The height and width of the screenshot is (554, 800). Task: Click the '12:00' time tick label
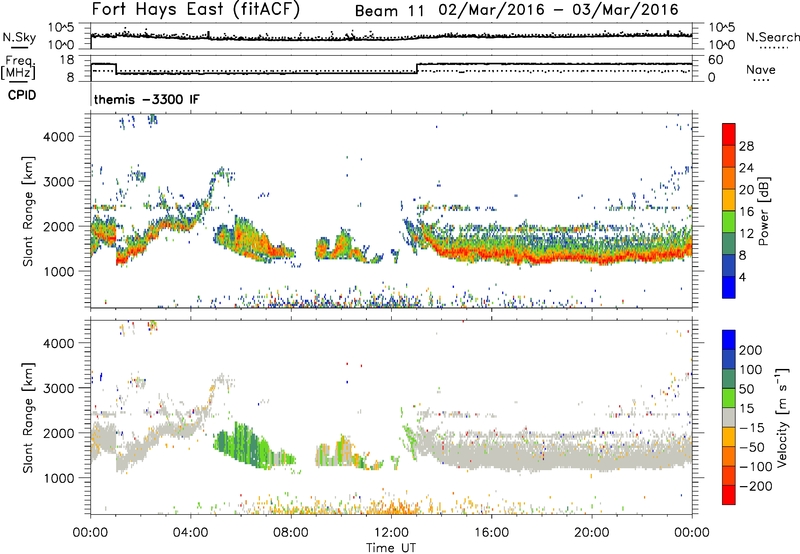click(x=391, y=533)
